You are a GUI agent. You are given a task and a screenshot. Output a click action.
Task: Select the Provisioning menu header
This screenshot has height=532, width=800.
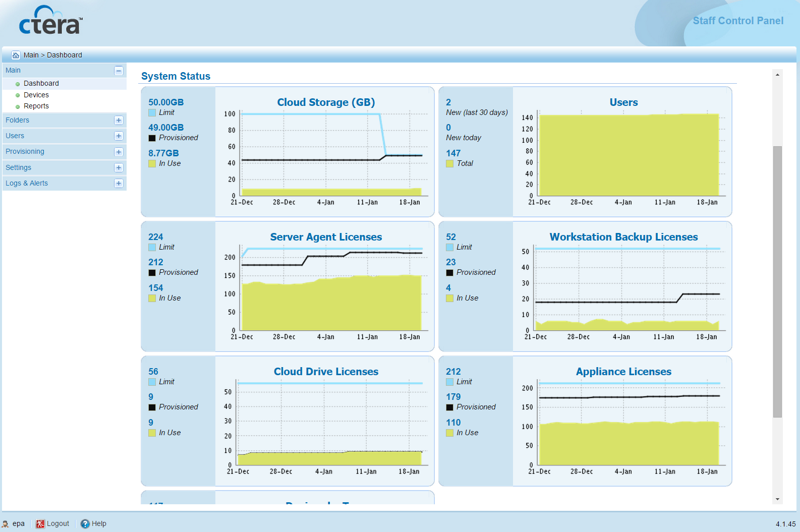point(65,152)
